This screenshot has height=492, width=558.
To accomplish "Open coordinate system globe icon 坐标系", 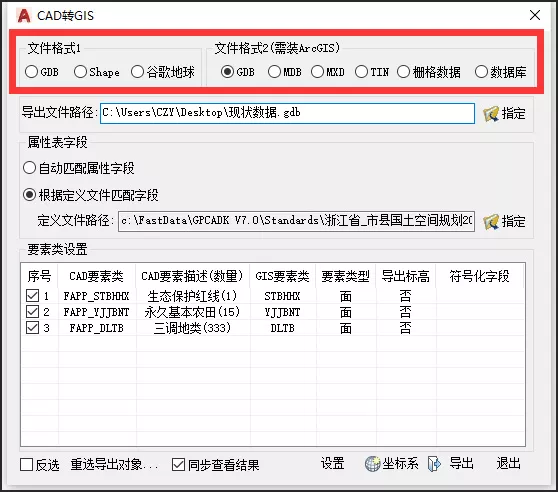I will tap(373, 464).
